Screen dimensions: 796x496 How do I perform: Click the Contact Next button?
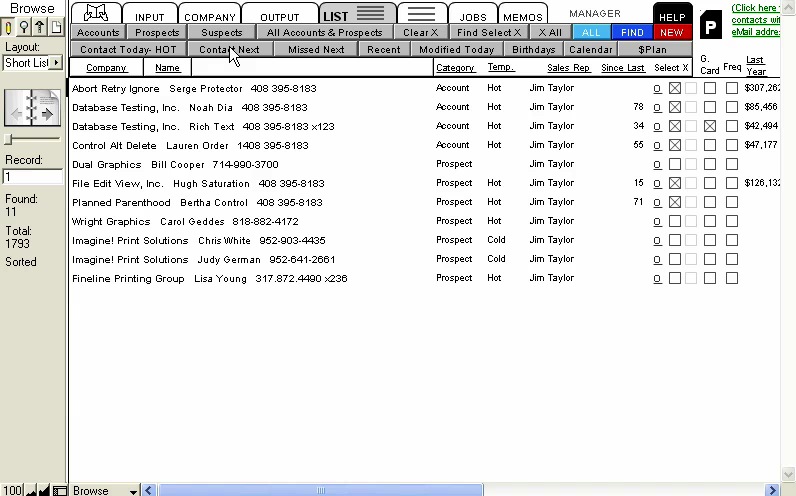[229, 50]
